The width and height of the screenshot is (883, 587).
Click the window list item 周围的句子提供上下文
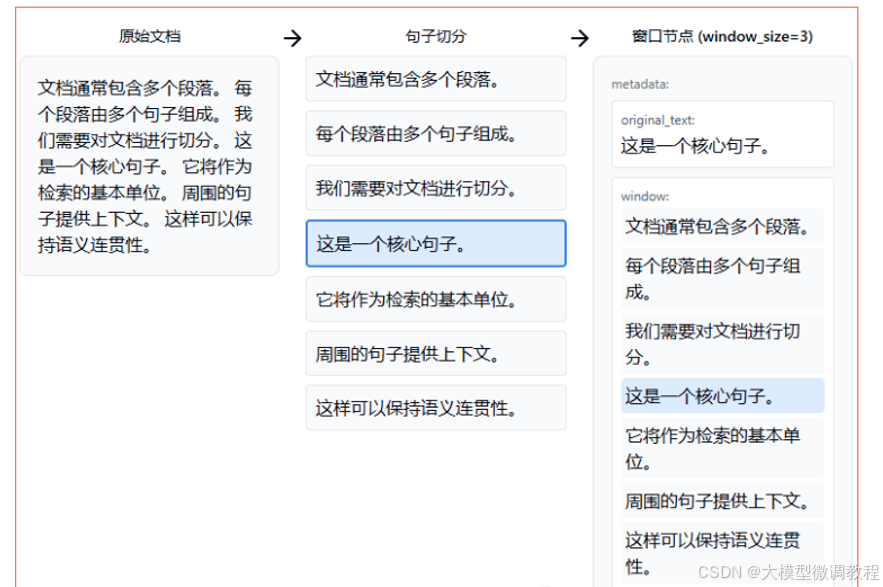[x=721, y=500]
